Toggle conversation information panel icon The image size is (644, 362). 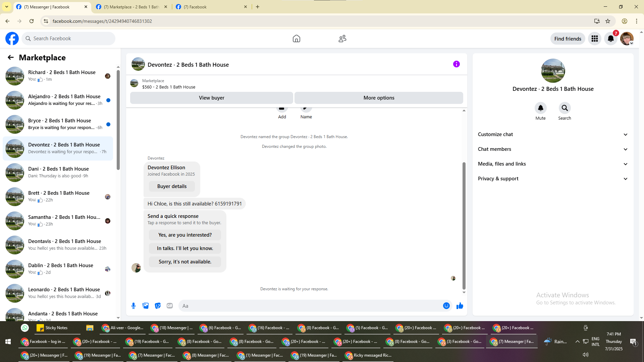(456, 64)
